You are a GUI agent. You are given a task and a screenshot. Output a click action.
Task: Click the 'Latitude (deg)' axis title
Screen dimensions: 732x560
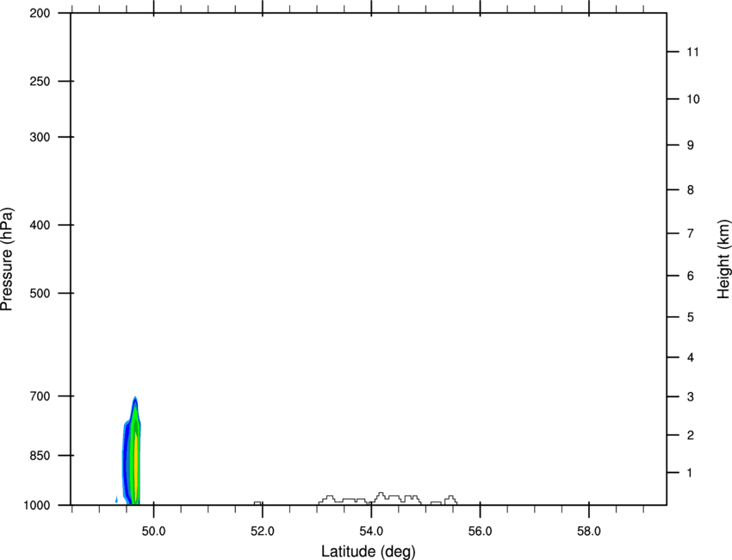pyautogui.click(x=369, y=551)
